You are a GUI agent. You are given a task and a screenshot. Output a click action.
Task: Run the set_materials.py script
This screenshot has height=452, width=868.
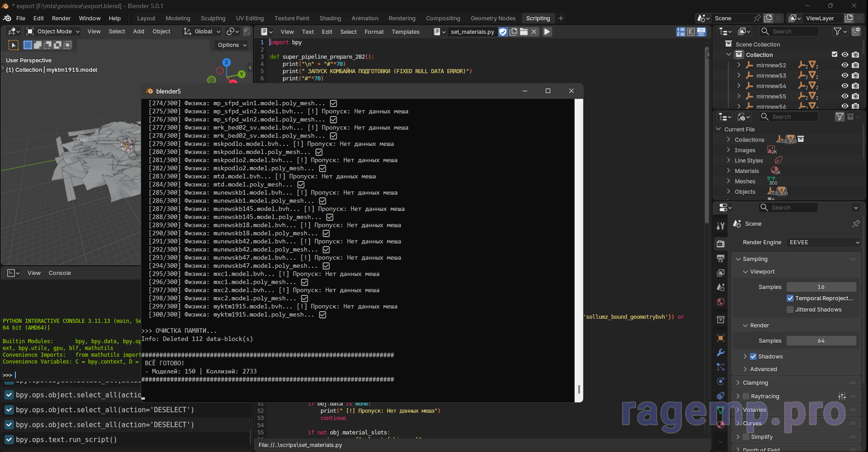point(547,32)
